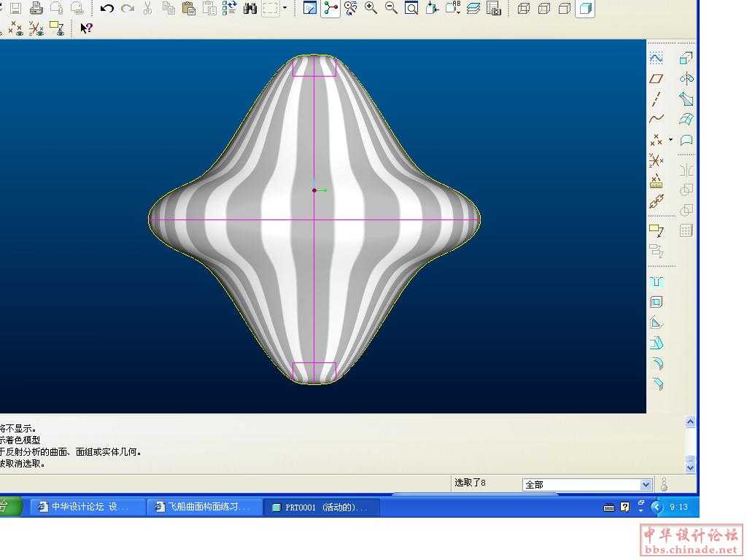
Task: Click the What's This help cursor icon
Action: point(86,28)
